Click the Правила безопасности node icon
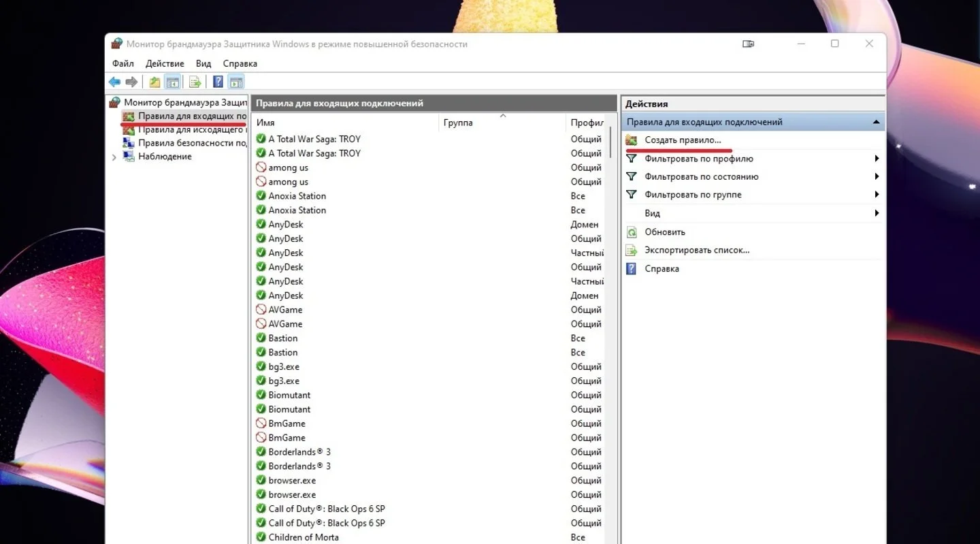980x544 pixels. pyautogui.click(x=129, y=143)
